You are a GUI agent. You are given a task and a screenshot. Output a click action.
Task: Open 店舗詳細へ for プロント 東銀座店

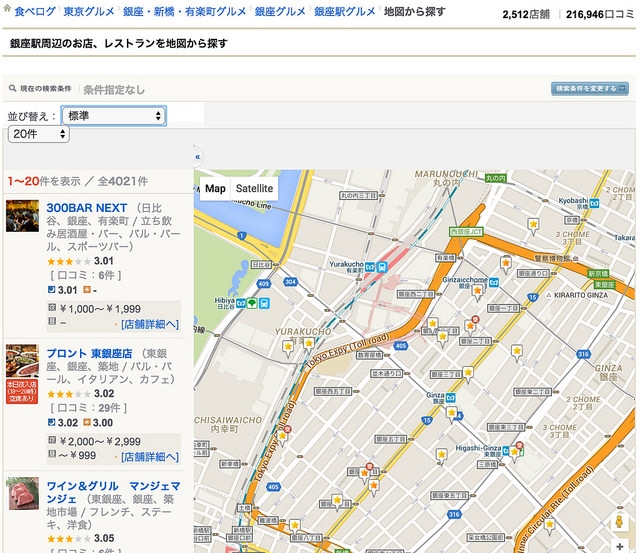click(150, 456)
